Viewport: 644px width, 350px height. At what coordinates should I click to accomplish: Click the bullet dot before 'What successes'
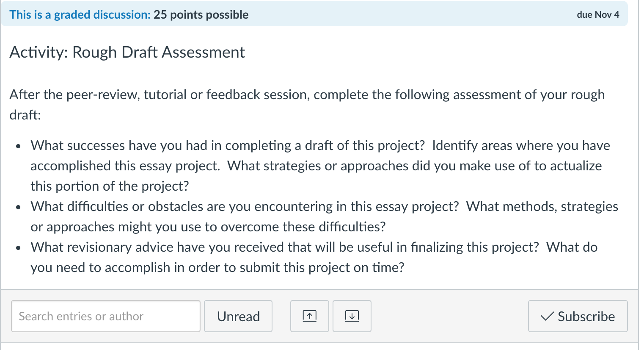(x=18, y=147)
